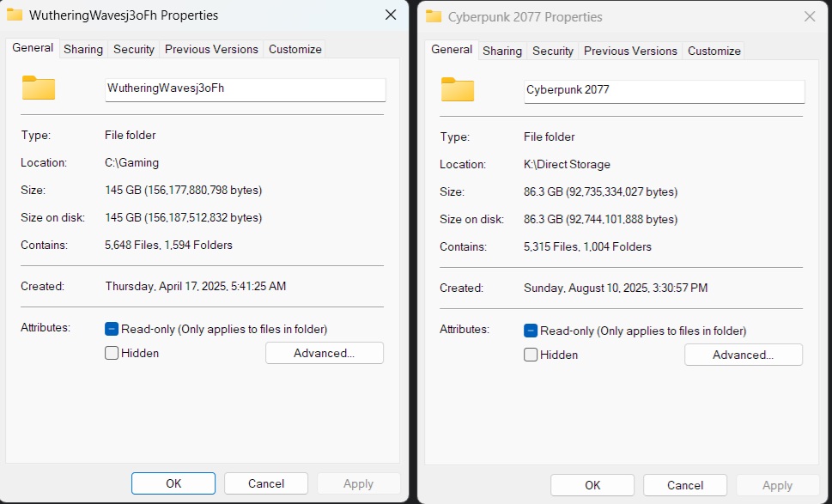Toggle Read-only checkbox in Cyberpunk 2077 Properties
The height and width of the screenshot is (504, 832).
point(531,331)
